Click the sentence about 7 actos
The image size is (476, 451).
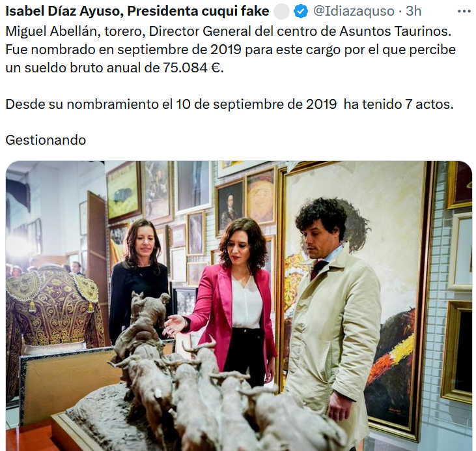pos(229,104)
